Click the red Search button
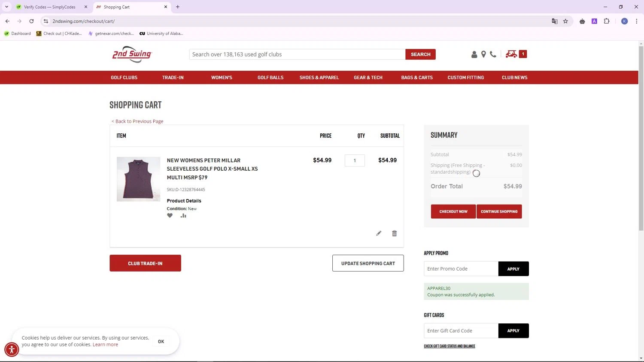Screen dimensions: 644x362 [420, 54]
